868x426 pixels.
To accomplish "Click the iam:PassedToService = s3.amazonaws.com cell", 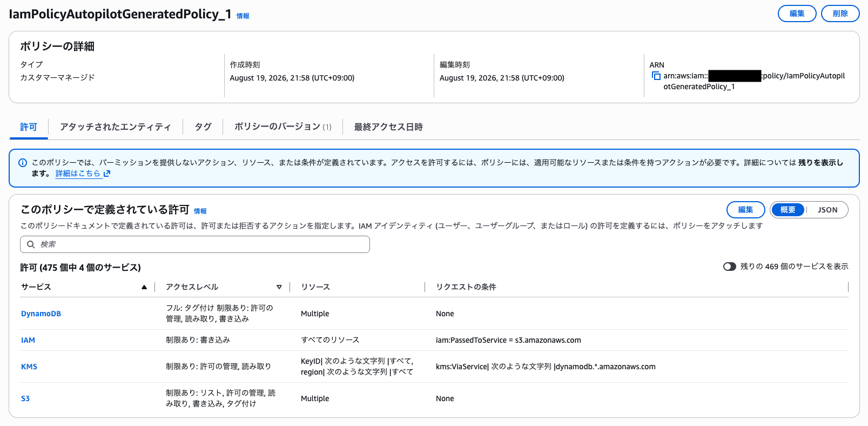I will tap(508, 340).
